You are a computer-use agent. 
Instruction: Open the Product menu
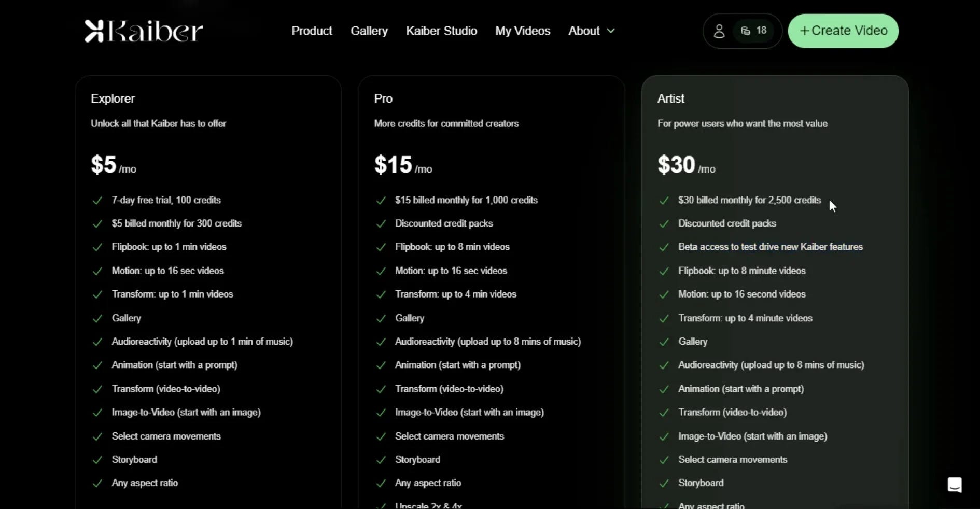tap(312, 31)
